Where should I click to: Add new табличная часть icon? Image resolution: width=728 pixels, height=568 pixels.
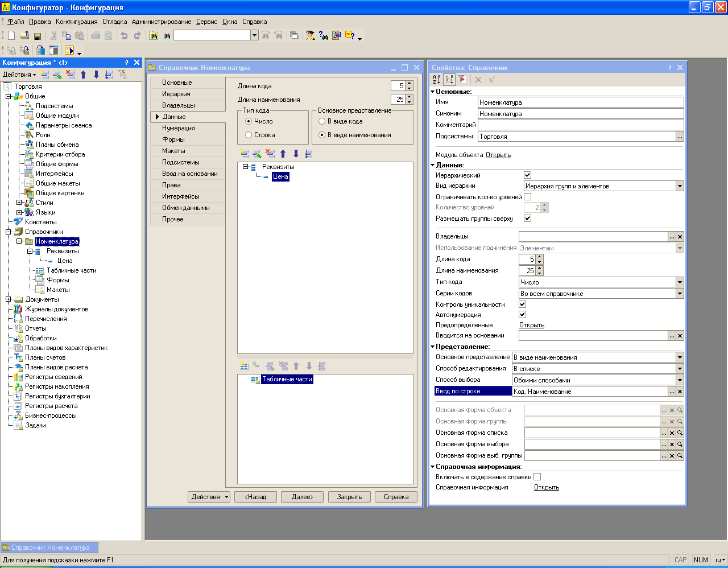coord(244,366)
